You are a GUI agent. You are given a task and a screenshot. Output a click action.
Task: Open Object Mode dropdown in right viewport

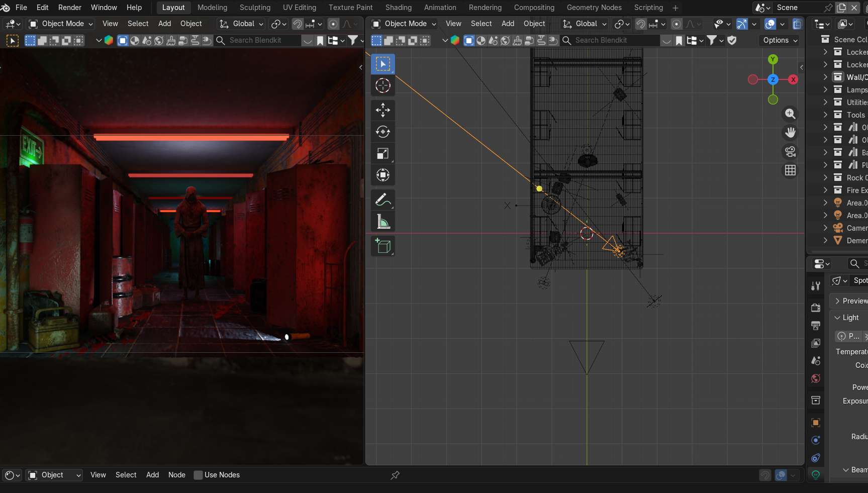pos(404,24)
